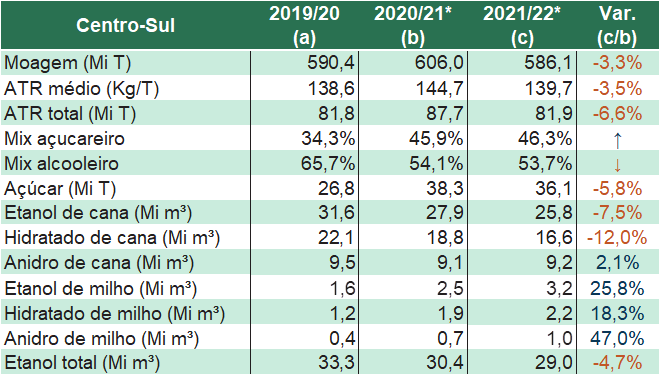Select the 25,8% Etanol de milho variation
The height and width of the screenshot is (375, 660).
click(617, 288)
